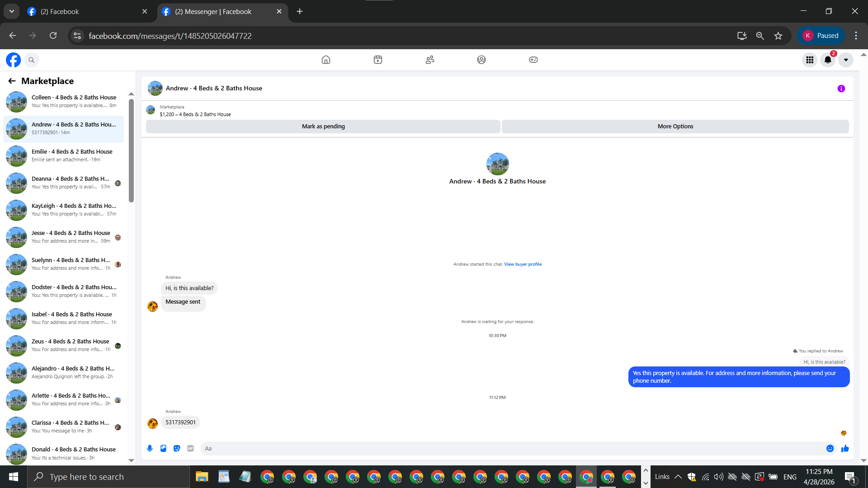Click the conversation list scrollbar
The height and width of the screenshot is (488, 868).
[x=131, y=150]
